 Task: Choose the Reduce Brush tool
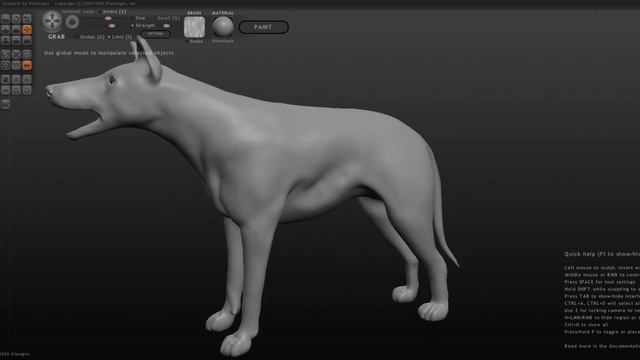[5, 54]
